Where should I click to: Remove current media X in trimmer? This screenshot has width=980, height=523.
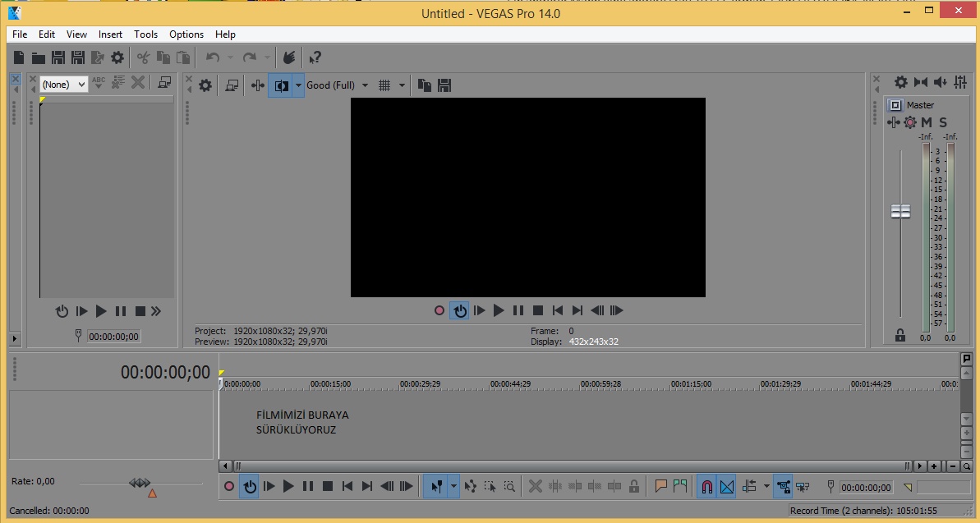coord(137,82)
